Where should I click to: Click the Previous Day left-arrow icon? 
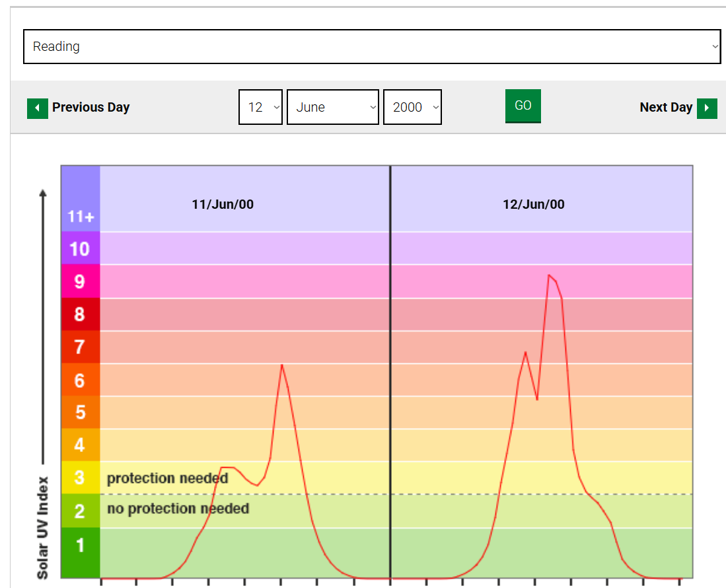pos(38,108)
